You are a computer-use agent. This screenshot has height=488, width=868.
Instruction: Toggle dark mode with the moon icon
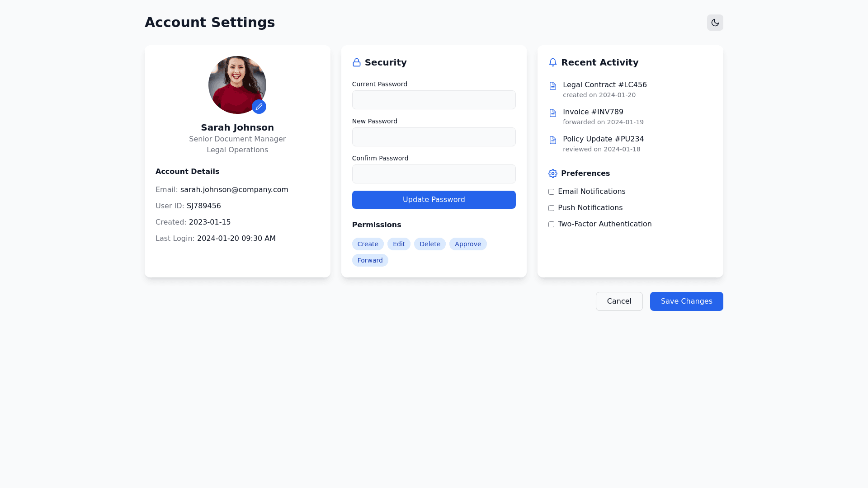[715, 22]
